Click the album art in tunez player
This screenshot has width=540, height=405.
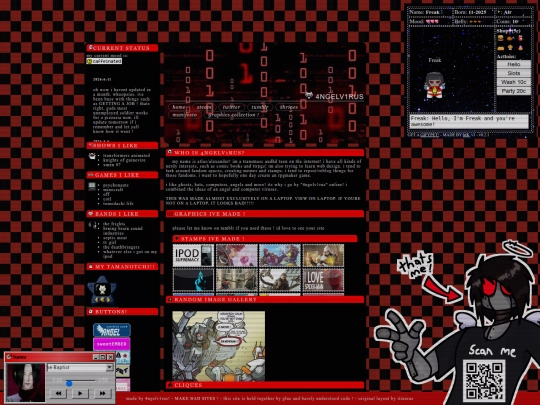click(x=25, y=382)
